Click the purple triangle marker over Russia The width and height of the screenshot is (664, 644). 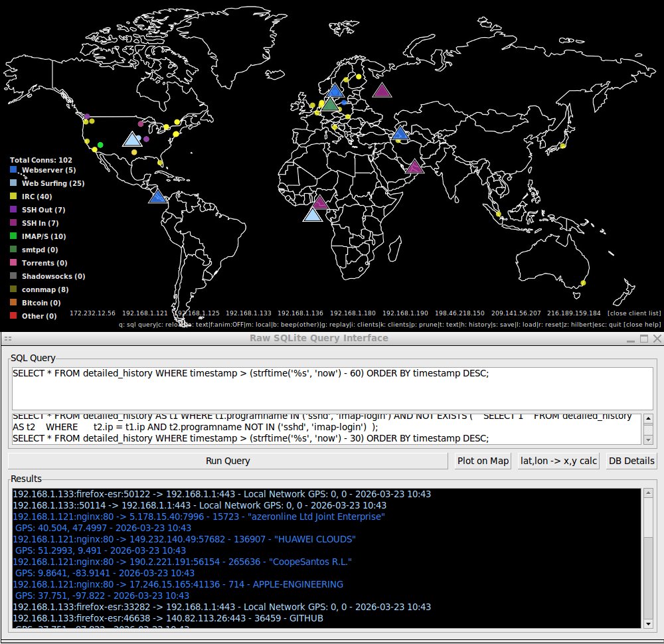coord(382,91)
